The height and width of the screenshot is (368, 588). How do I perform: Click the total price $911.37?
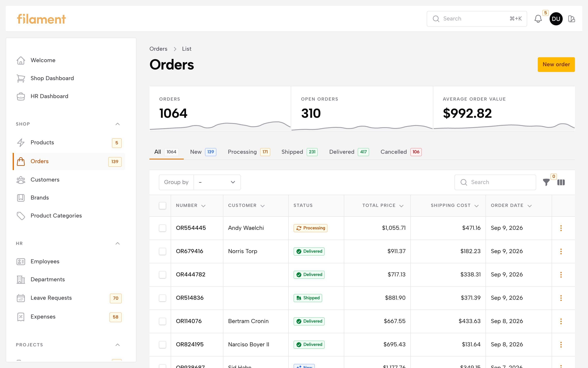click(396, 251)
